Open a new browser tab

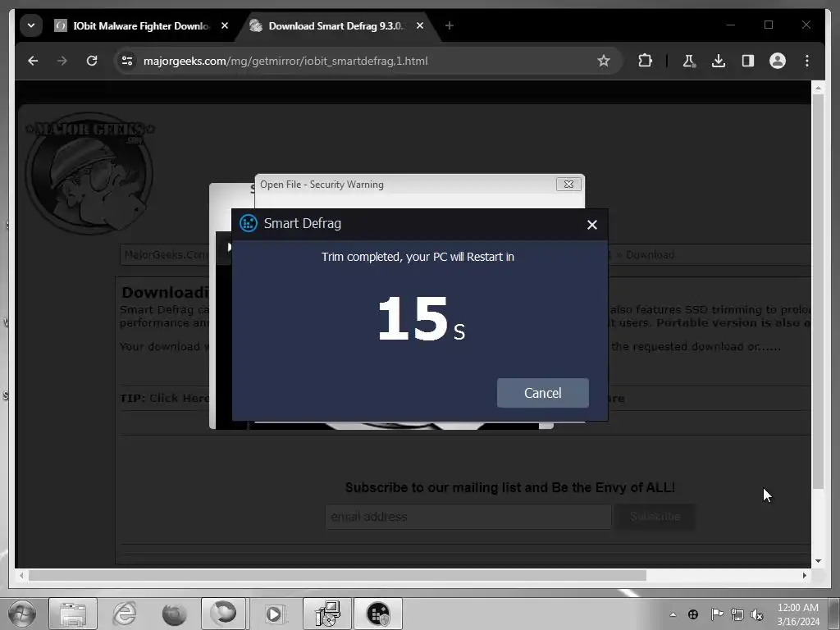(450, 25)
